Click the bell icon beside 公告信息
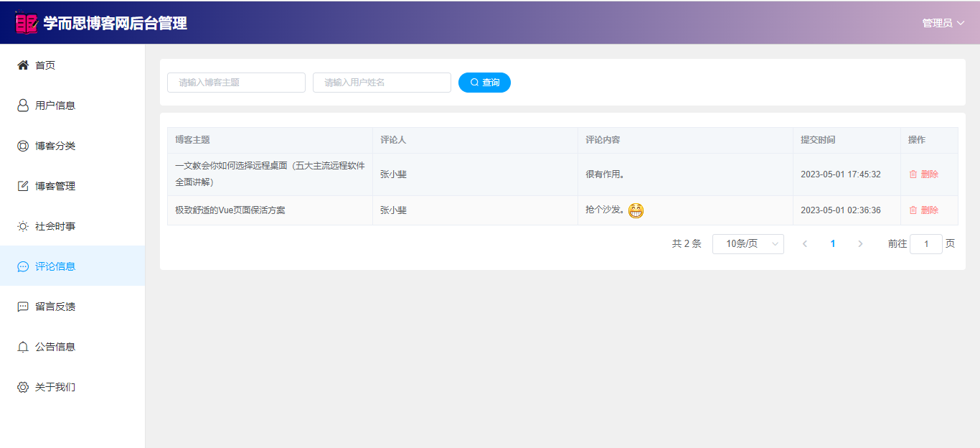This screenshot has height=448, width=980. [23, 347]
